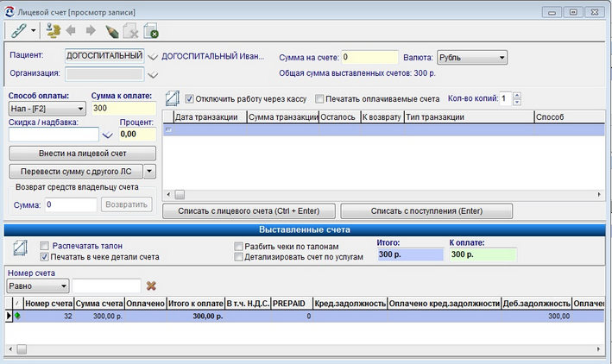Click the Тип транзакции column header
This screenshot has height=364, width=612.
pos(470,117)
